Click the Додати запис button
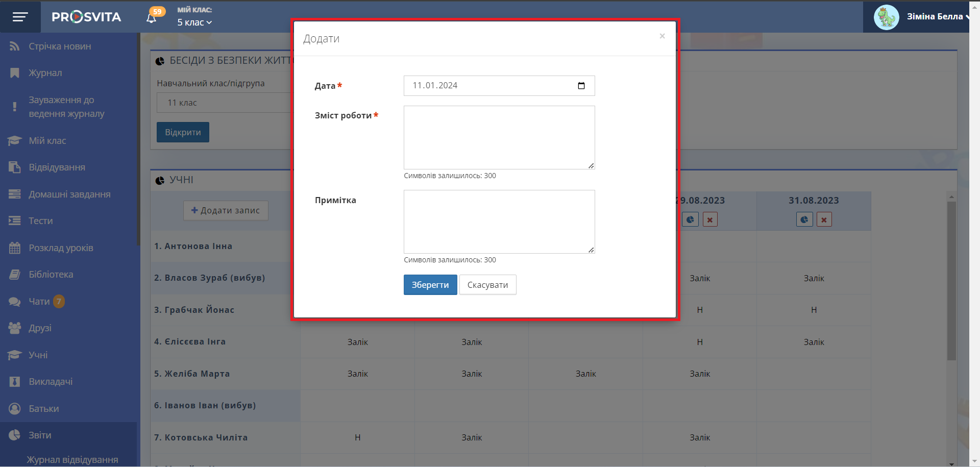980x467 pixels. 226,210
